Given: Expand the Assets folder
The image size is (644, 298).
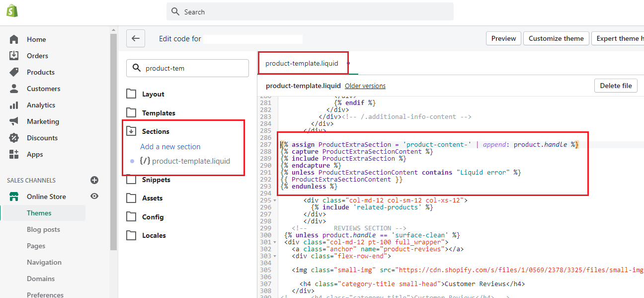Looking at the screenshot, I should point(152,198).
